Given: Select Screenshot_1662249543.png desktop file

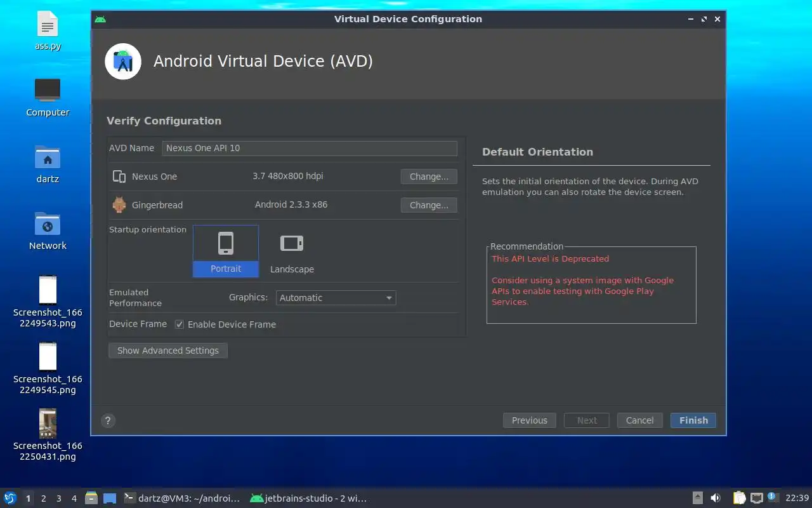Looking at the screenshot, I should (48, 302).
